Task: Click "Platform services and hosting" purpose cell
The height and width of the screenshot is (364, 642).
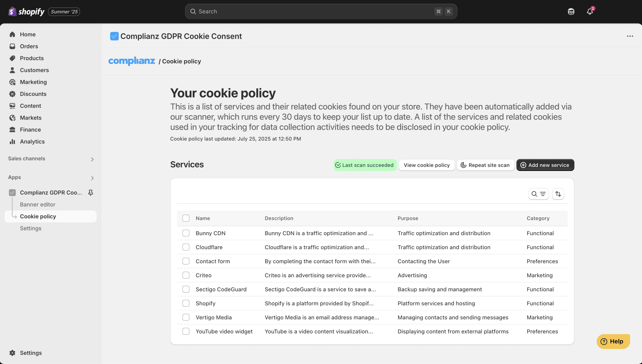Action: pyautogui.click(x=436, y=303)
